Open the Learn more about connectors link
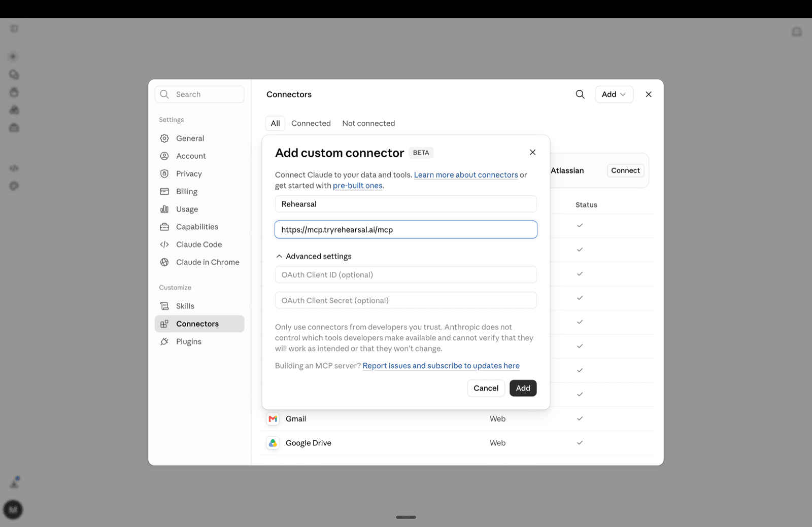Viewport: 812px width, 527px height. 466,175
